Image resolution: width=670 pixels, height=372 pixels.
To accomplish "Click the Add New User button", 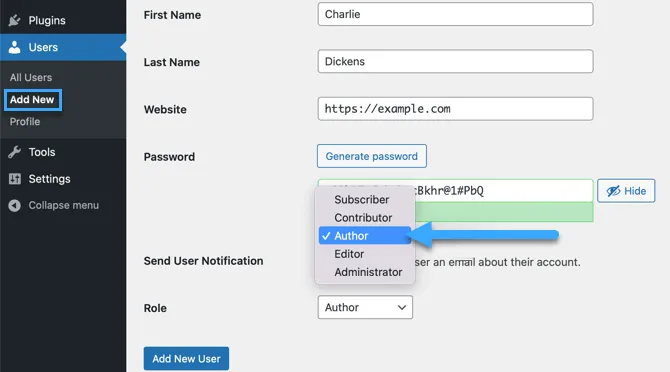I will 186,359.
